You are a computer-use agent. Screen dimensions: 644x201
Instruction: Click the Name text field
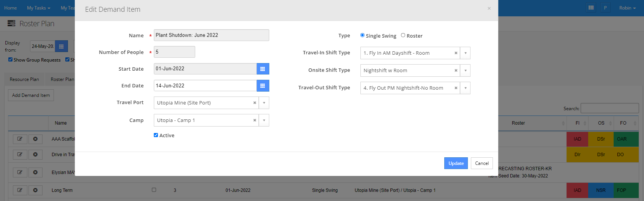(x=212, y=35)
